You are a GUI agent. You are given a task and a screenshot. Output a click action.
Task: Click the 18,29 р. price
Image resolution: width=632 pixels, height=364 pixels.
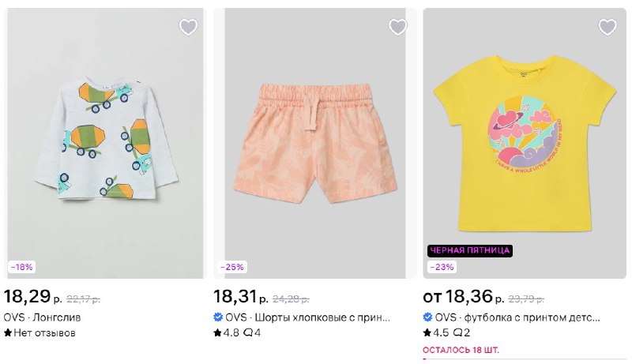33,297
